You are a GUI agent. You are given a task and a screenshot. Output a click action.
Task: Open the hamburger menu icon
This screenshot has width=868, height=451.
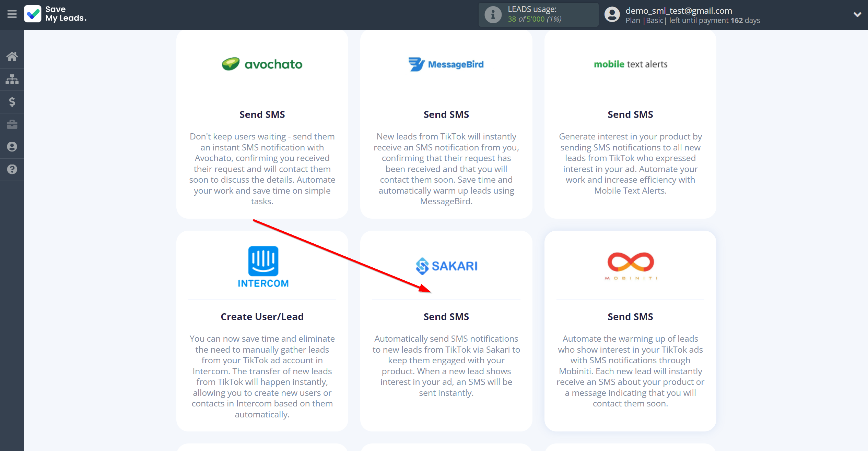coord(12,14)
